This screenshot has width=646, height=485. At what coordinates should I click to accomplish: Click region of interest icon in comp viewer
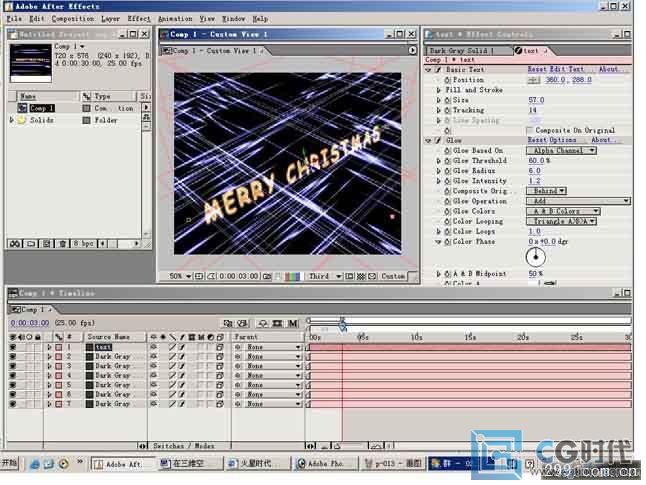[349, 276]
